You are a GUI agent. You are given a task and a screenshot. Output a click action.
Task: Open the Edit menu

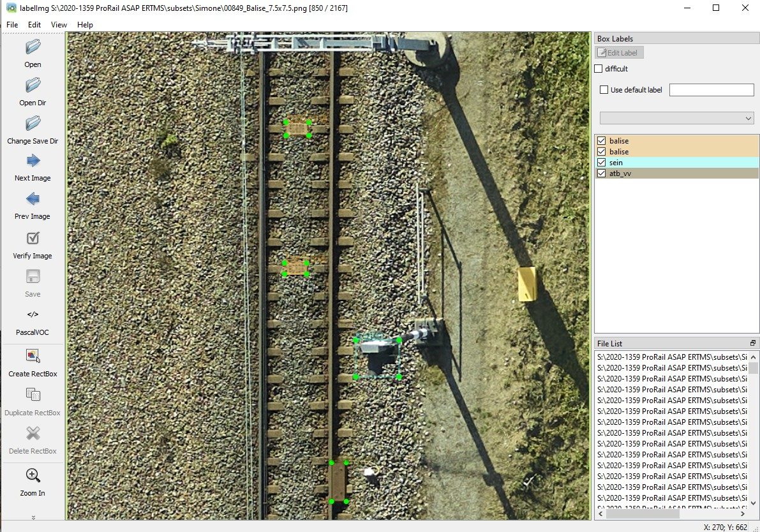34,24
